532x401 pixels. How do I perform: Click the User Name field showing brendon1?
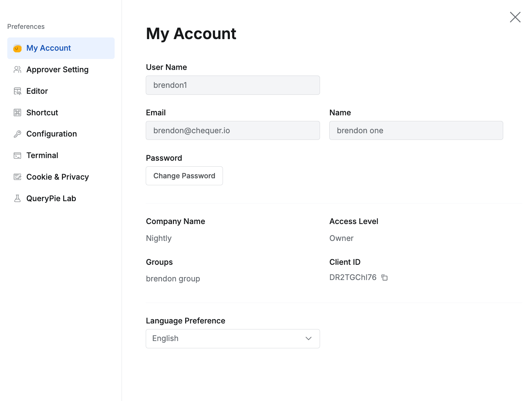coord(233,85)
